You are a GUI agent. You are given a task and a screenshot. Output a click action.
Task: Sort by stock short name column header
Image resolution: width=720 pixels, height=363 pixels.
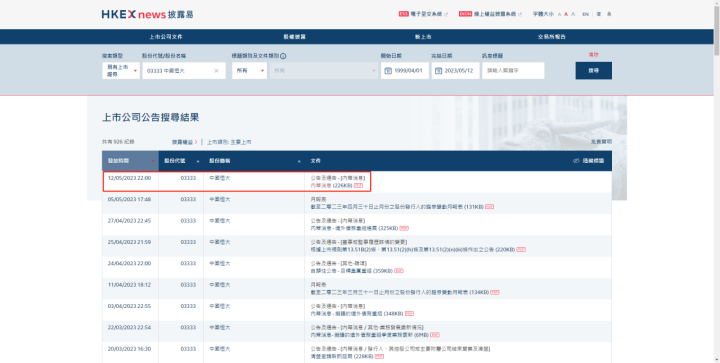tap(254, 161)
